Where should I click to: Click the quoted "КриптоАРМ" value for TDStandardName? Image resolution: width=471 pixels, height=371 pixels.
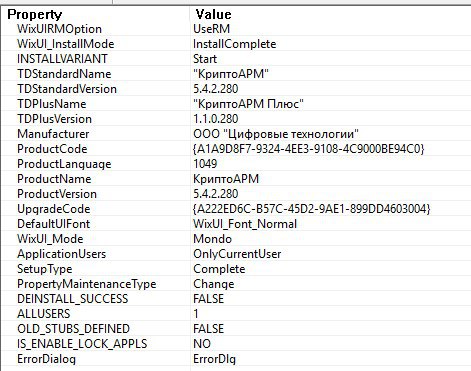pos(231,74)
